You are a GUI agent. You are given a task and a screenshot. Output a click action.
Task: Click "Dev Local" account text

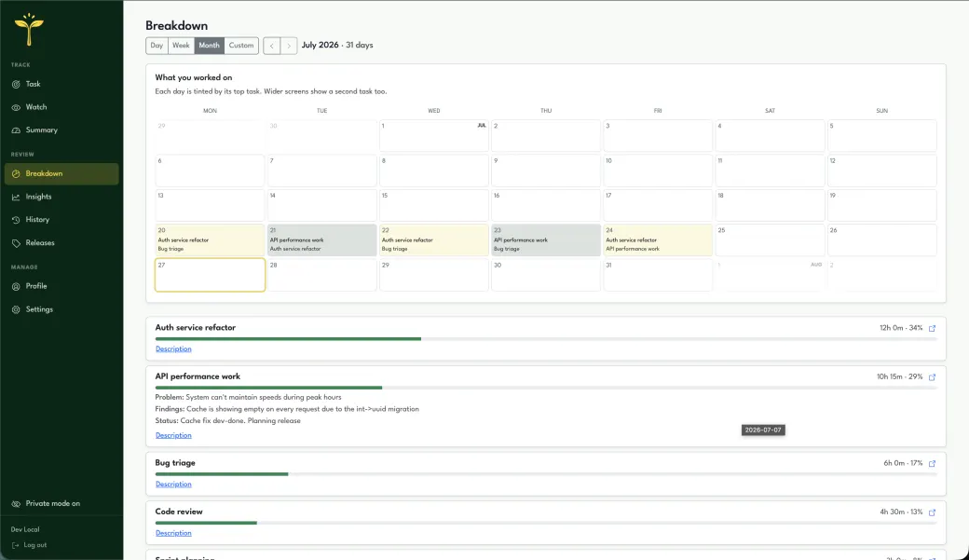25,529
